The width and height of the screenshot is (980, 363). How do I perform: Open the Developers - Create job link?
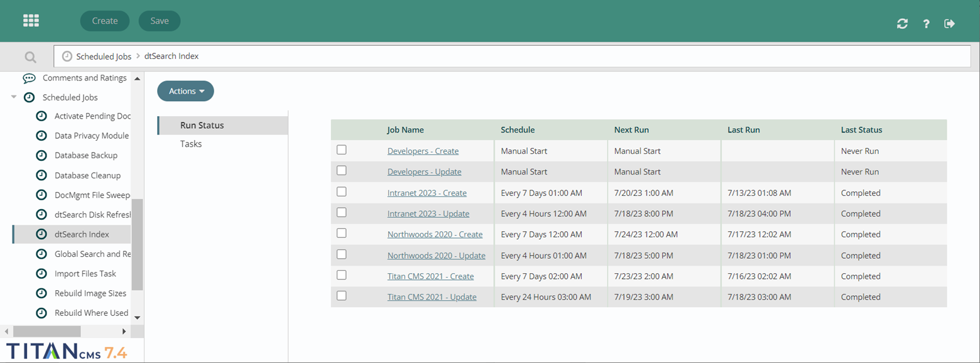click(x=423, y=151)
